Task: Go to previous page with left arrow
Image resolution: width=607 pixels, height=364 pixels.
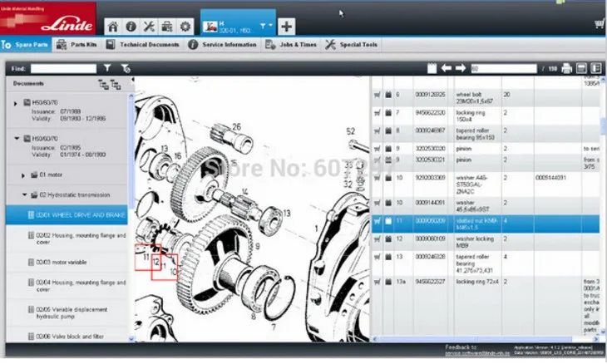Action: 447,68
